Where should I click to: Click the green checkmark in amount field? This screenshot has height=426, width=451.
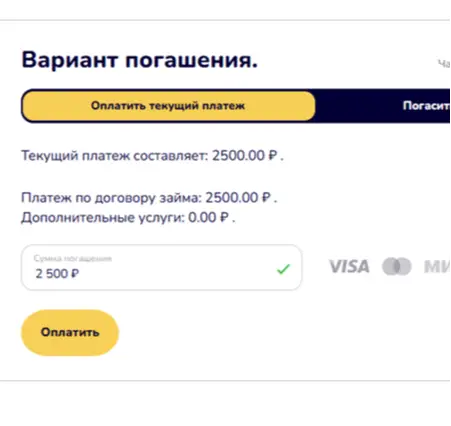pyautogui.click(x=283, y=269)
